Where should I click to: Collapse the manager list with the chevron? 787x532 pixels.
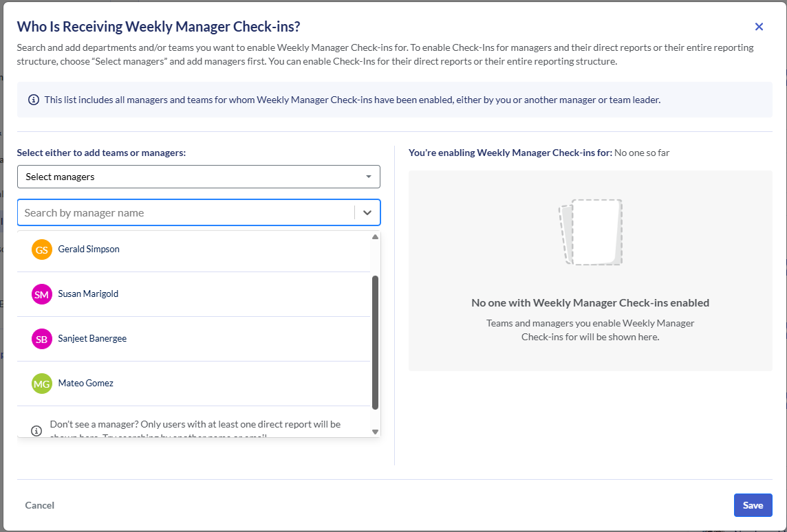(x=367, y=212)
